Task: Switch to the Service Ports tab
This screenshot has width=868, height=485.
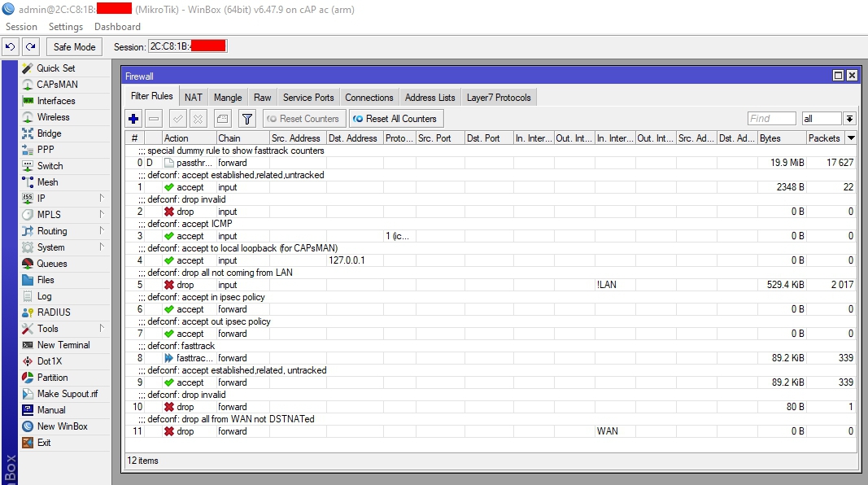Action: (308, 98)
